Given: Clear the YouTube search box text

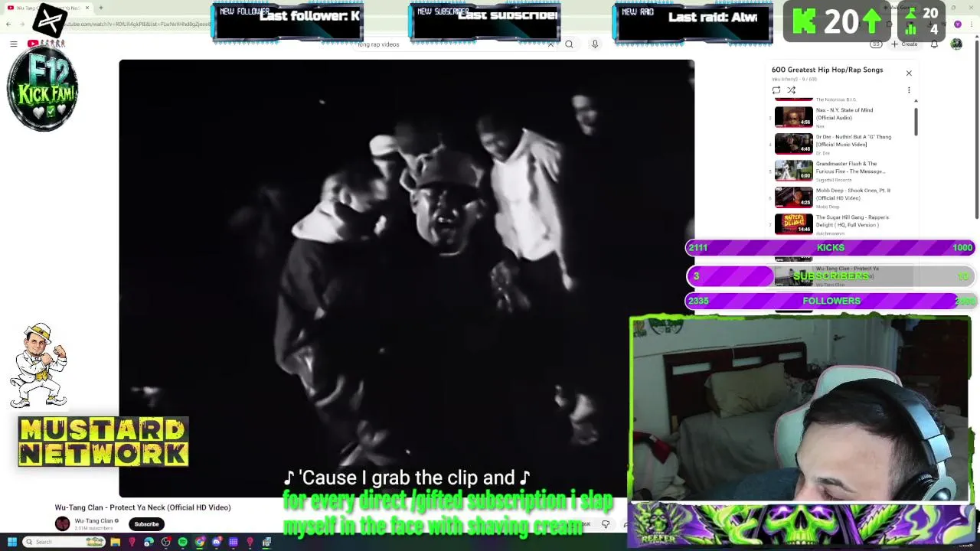Looking at the screenshot, I should click(550, 44).
